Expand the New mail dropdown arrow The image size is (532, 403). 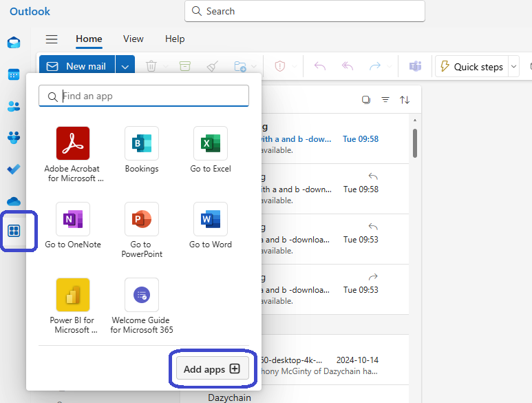coord(125,67)
